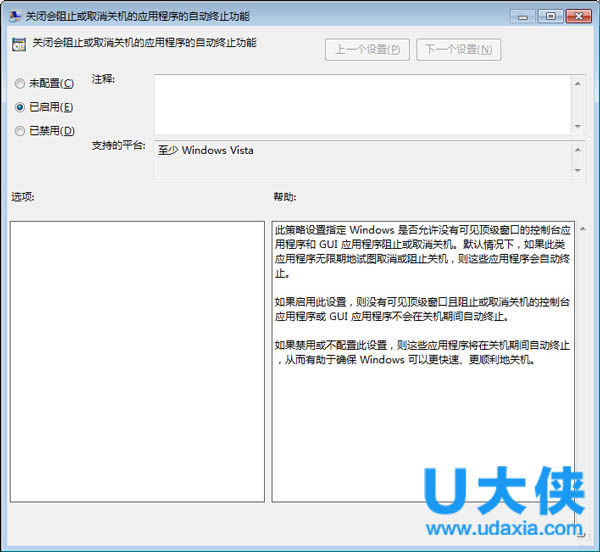Maximize the policy setting window
600x552 pixels.
pos(549,16)
